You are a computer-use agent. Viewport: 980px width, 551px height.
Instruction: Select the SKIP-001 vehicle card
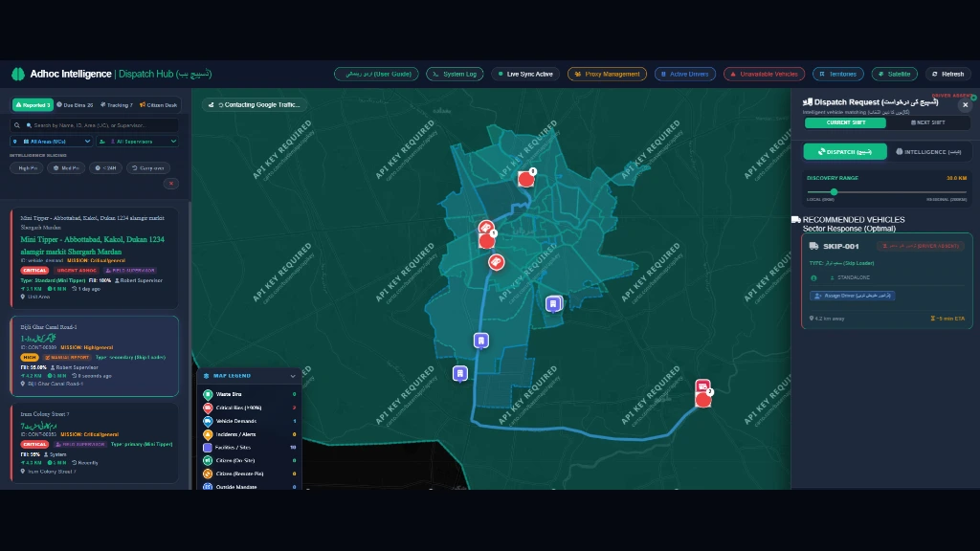click(887, 281)
